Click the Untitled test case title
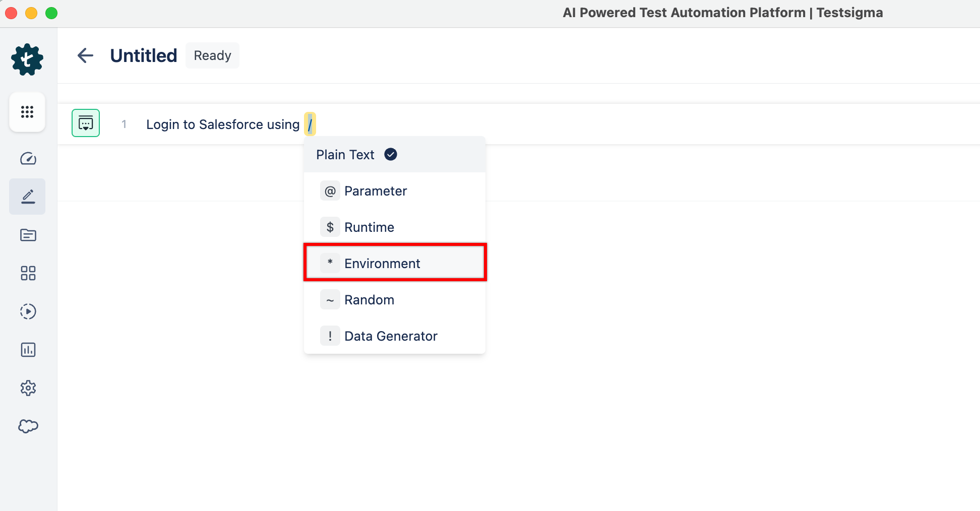 click(x=144, y=55)
